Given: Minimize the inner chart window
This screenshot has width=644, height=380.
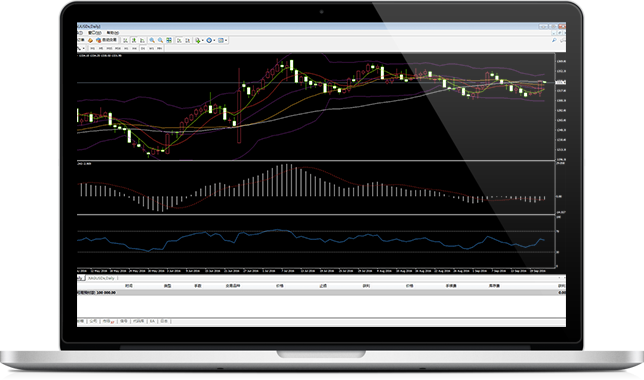Looking at the screenshot, I should (554, 33).
